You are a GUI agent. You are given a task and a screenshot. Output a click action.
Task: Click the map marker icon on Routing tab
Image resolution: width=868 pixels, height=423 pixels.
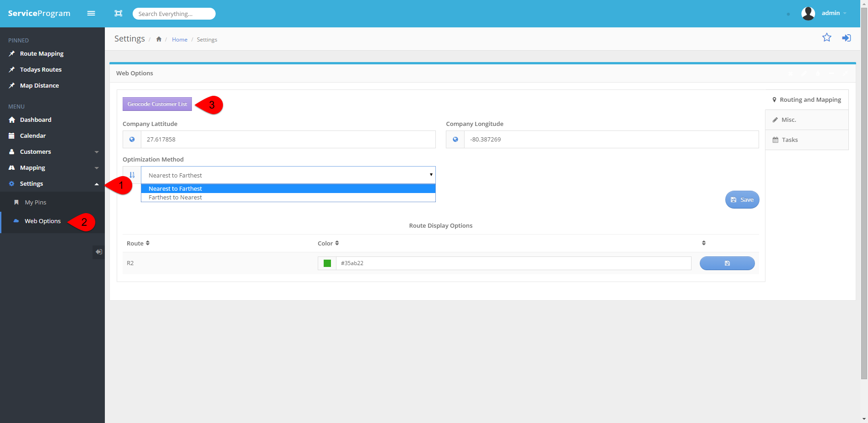[774, 99]
